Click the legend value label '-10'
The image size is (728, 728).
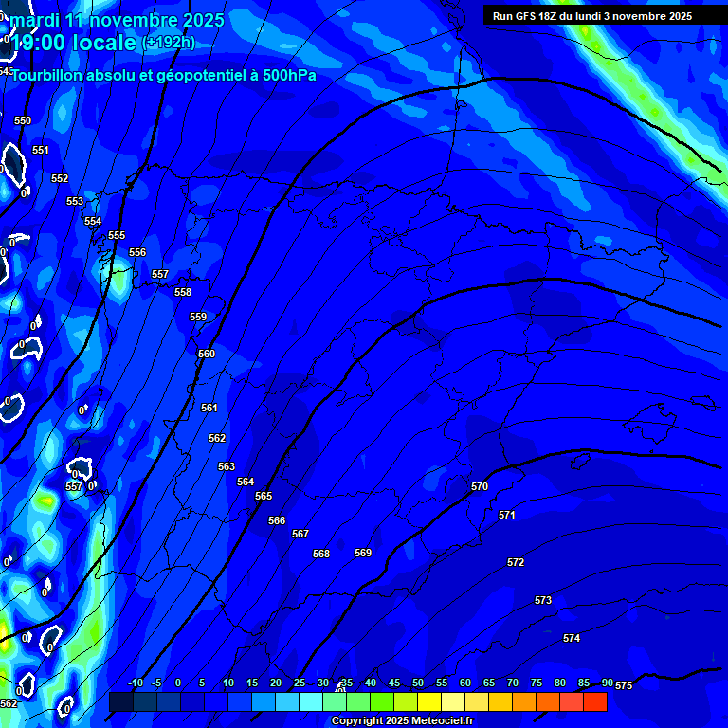coord(135,683)
